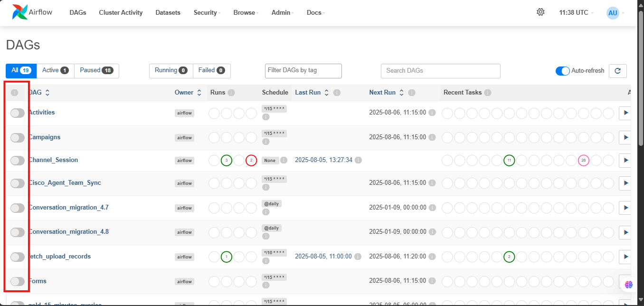Open the fetch_upload_records DAG link
The image size is (644, 306).
60,257
